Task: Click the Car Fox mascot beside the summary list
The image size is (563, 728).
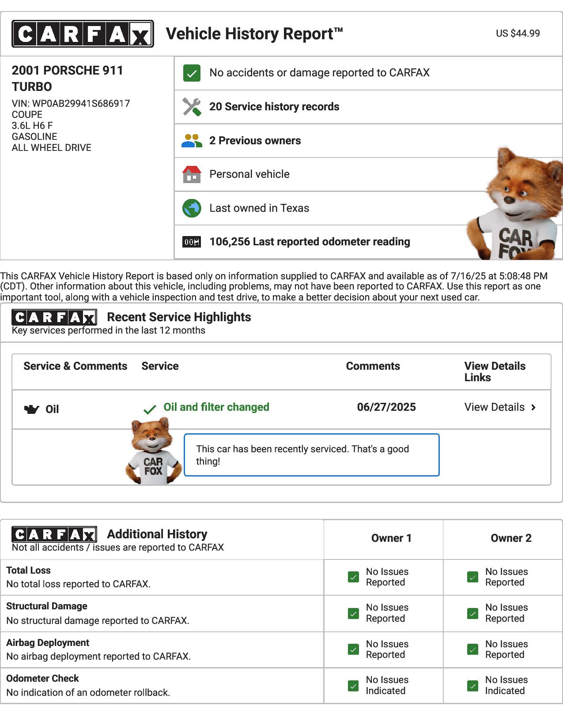Action: point(515,203)
